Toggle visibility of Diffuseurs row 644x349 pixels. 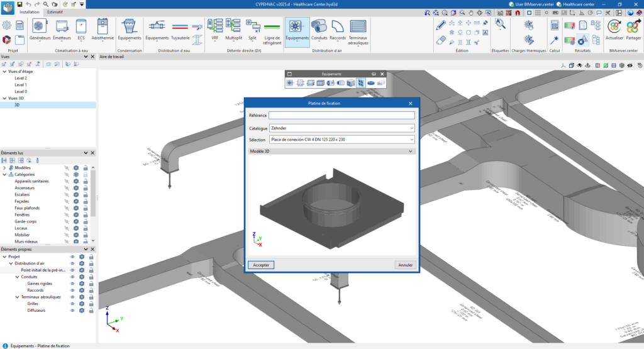[72, 311]
